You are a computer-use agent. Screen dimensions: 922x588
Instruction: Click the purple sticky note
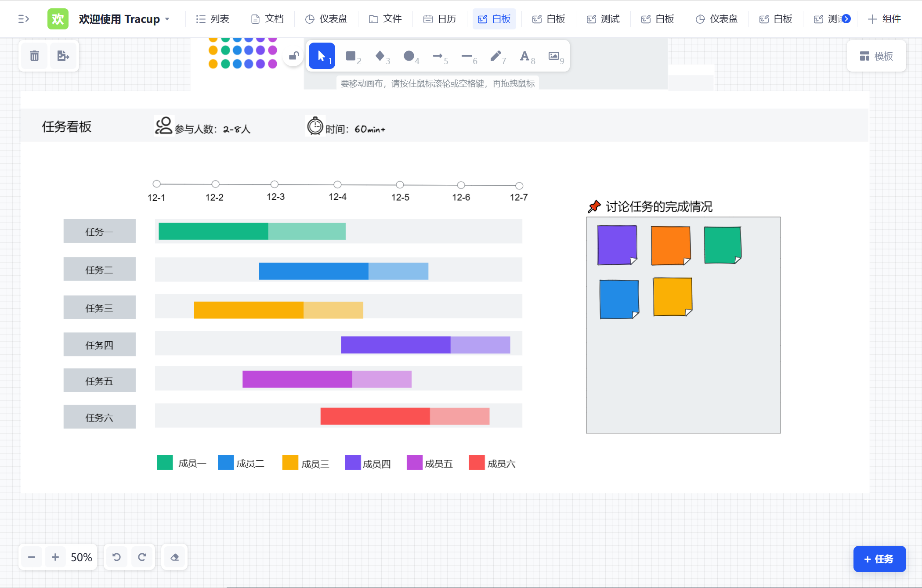617,245
